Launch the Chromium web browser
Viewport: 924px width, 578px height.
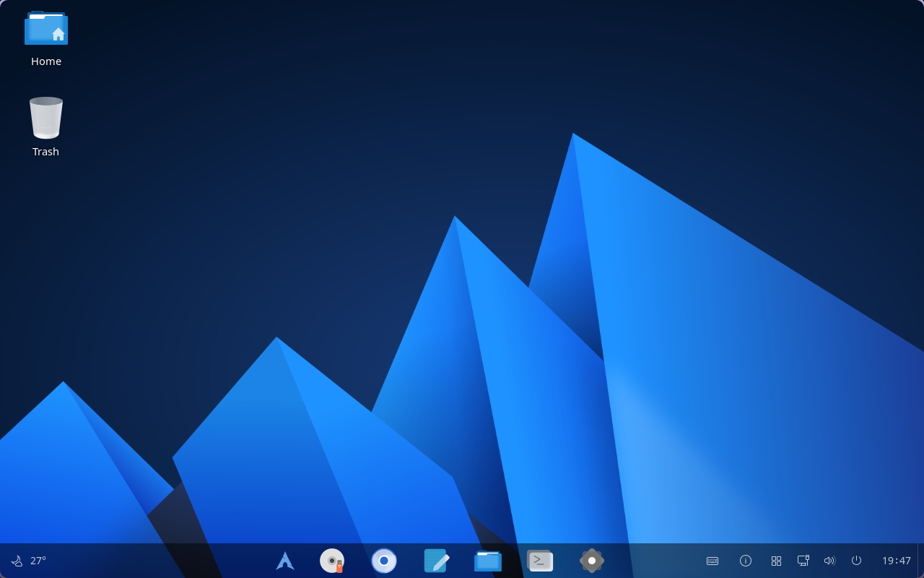(x=384, y=561)
